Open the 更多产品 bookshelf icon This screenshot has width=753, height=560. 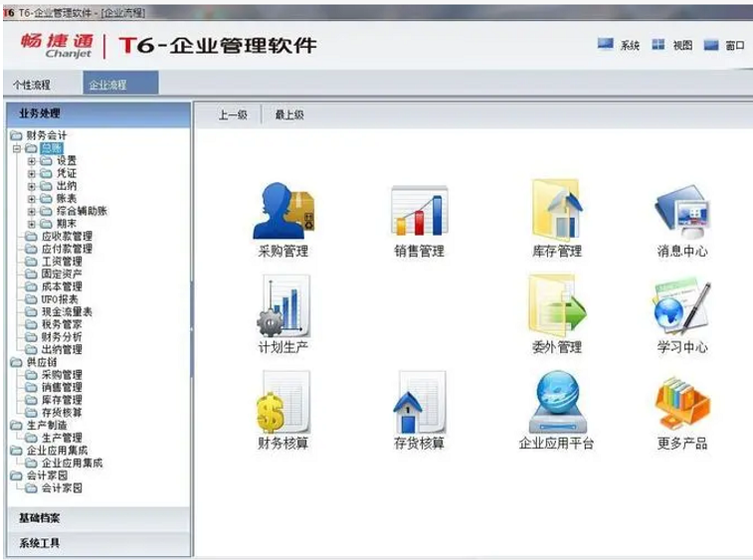[x=682, y=404]
